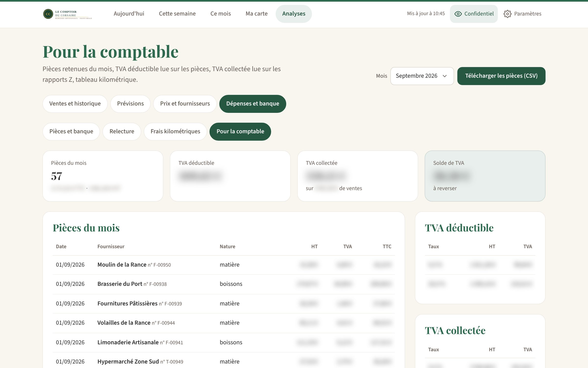The image size is (588, 368).
Task: Click the Pièces du mois summary card
Action: [103, 176]
